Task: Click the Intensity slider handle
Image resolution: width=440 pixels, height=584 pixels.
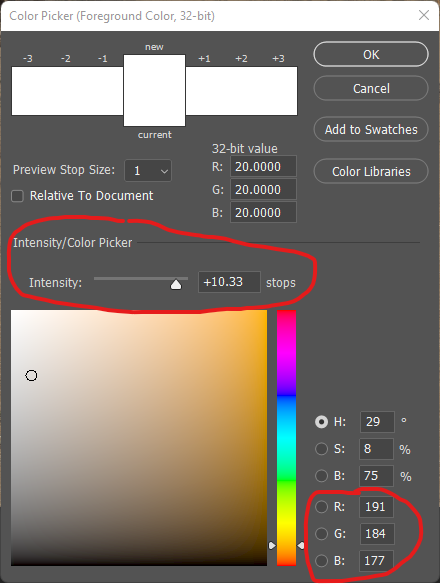Action: pos(176,285)
